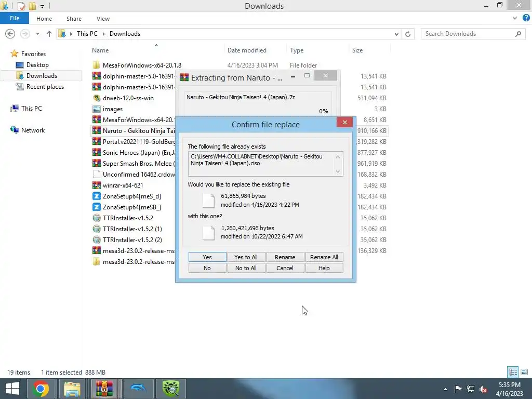The height and width of the screenshot is (399, 532).
Task: Go back with the Explorer back arrow
Action: pos(10,34)
